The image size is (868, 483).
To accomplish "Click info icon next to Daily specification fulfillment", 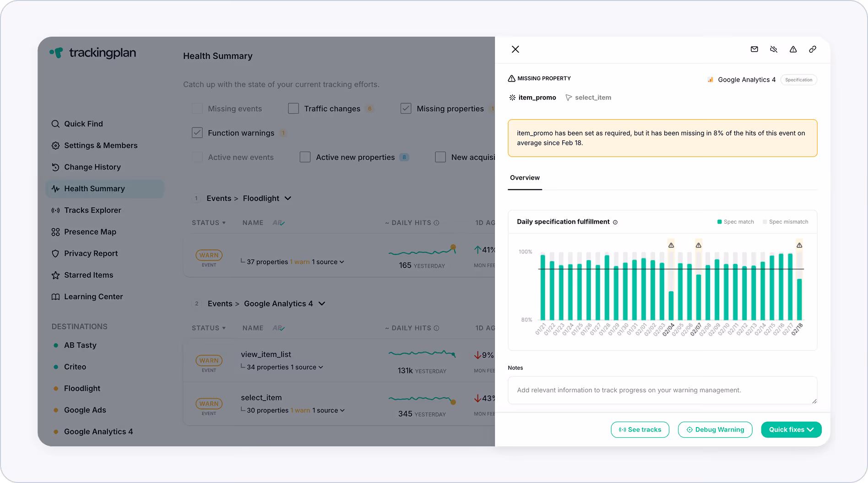I will click(x=615, y=222).
